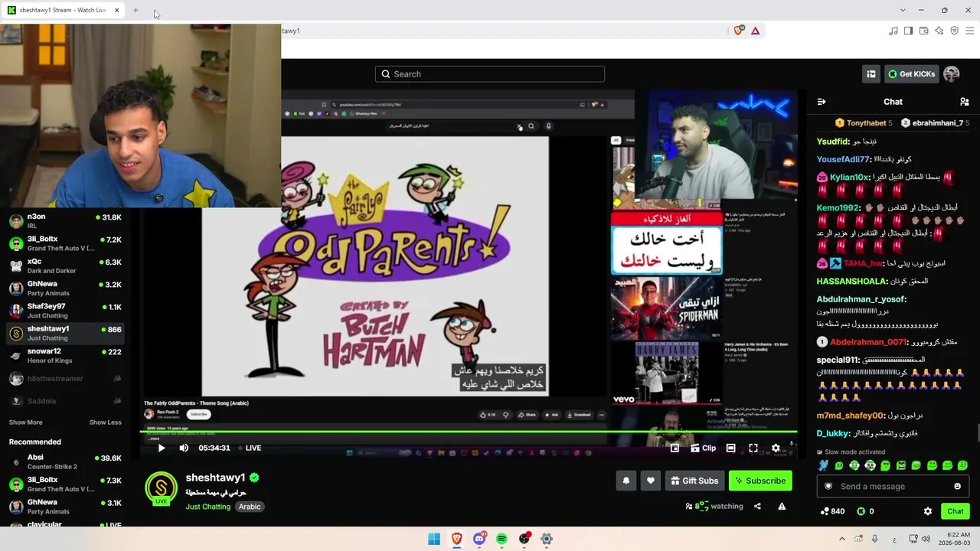Type in the Send a message box
Image resolution: width=980 pixels, height=551 pixels.
click(893, 487)
